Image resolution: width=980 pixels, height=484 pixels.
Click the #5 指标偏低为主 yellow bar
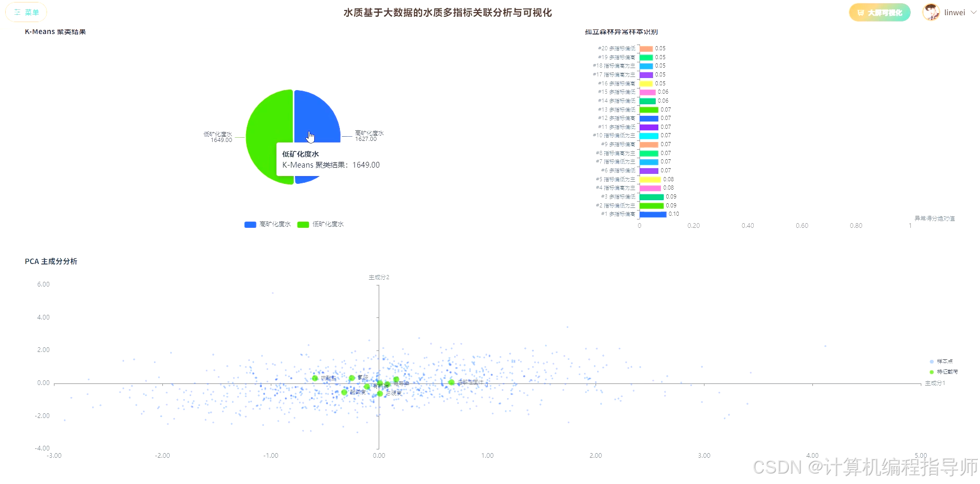[x=650, y=180]
